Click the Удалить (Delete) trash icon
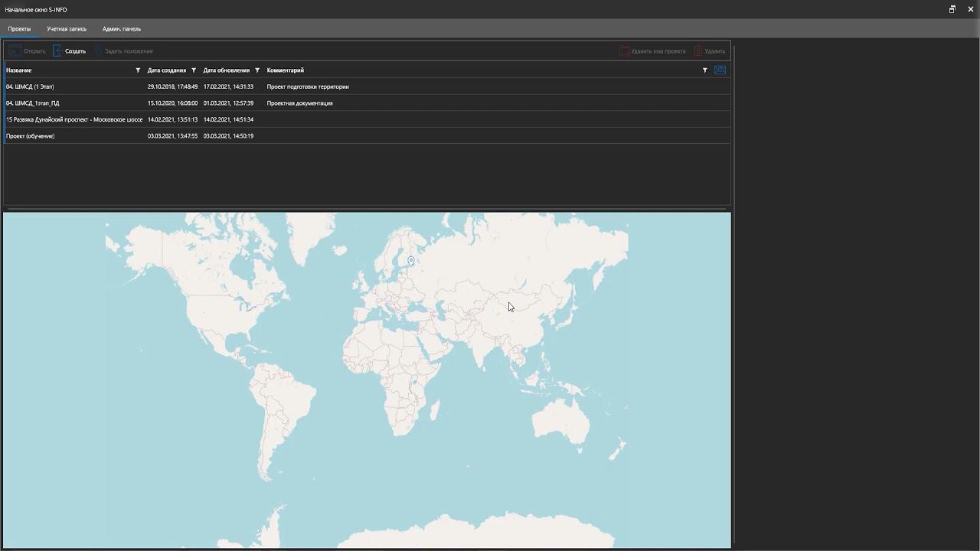 point(698,51)
